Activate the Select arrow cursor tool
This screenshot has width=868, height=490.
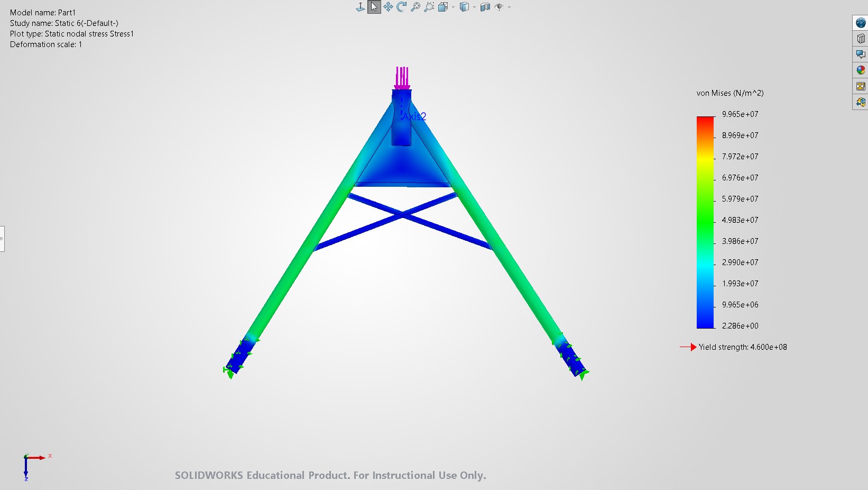tap(374, 7)
